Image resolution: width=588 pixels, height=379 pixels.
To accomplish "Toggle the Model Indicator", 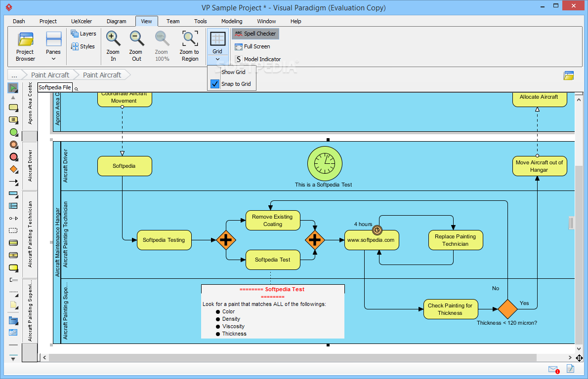I will click(257, 59).
